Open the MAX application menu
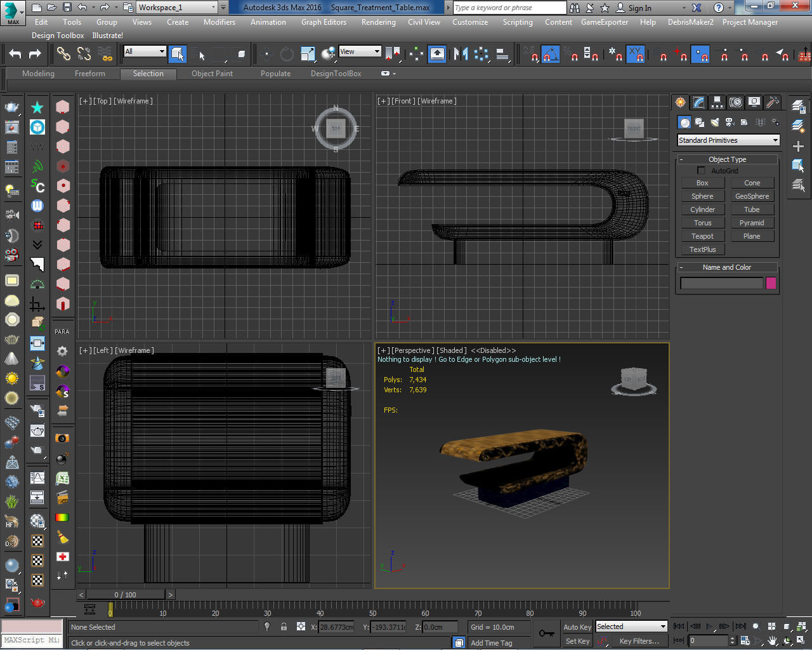 click(x=13, y=12)
